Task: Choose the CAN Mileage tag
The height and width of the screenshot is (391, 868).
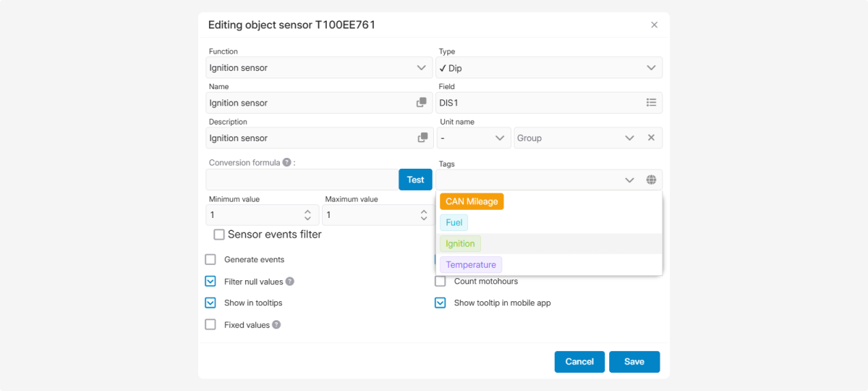Action: 472,201
